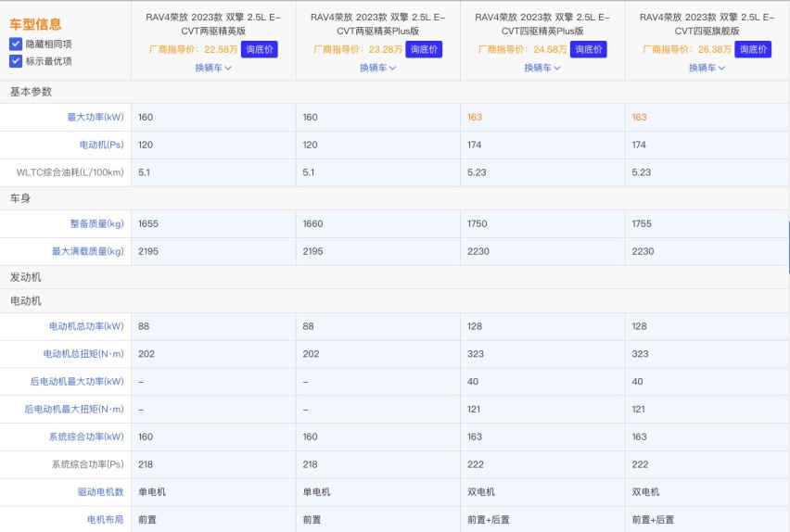This screenshot has width=790, height=532.
Task: Select the 车型信息 heading
Action: click(35, 24)
